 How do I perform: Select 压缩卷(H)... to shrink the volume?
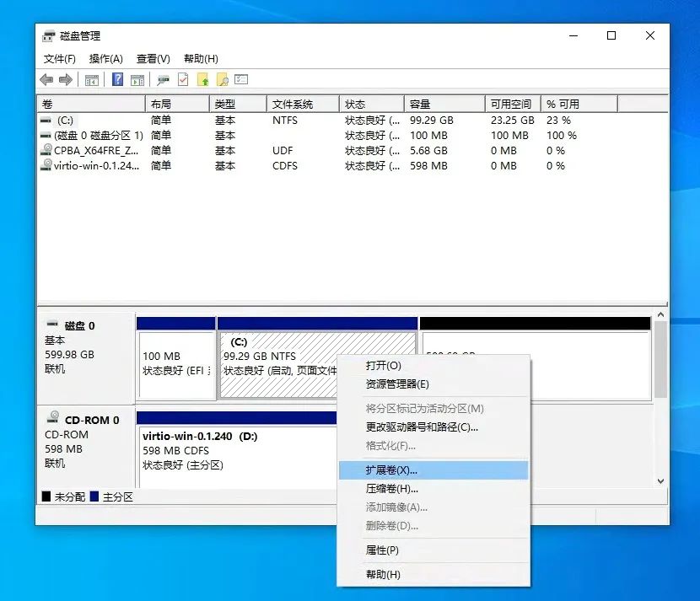click(x=433, y=489)
